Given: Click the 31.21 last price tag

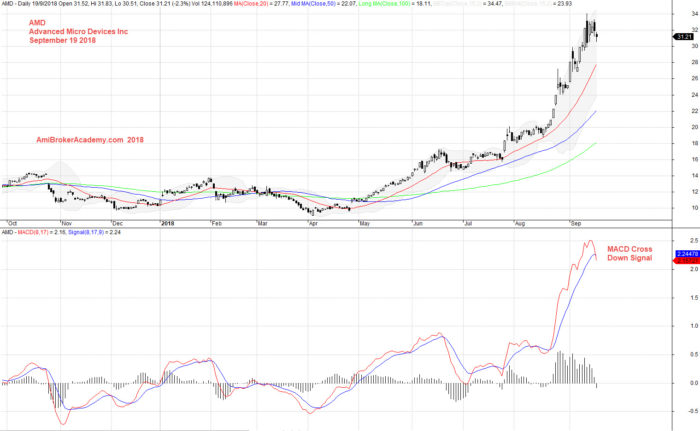Looking at the screenshot, I should [683, 37].
